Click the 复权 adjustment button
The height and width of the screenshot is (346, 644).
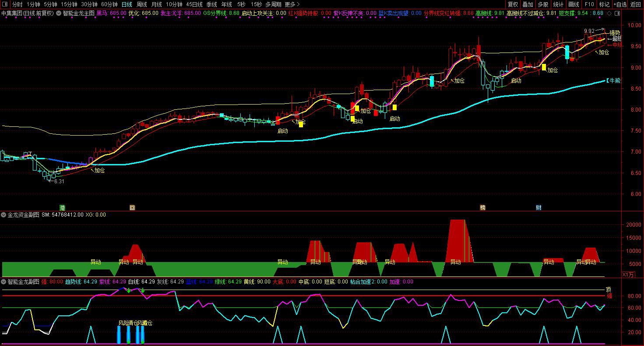[x=513, y=4]
